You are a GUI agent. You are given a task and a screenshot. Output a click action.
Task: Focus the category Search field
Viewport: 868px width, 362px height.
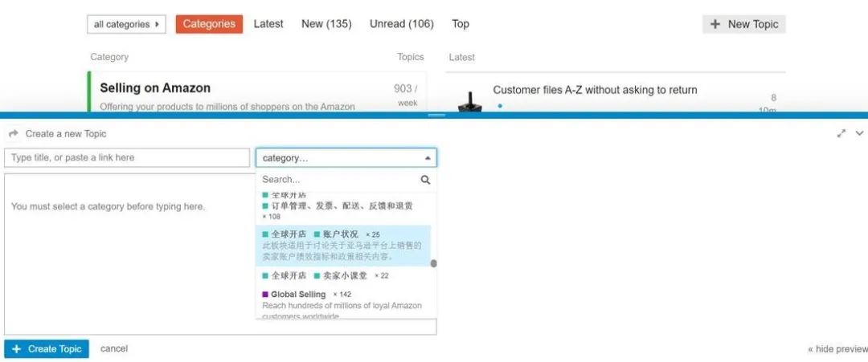pos(339,180)
